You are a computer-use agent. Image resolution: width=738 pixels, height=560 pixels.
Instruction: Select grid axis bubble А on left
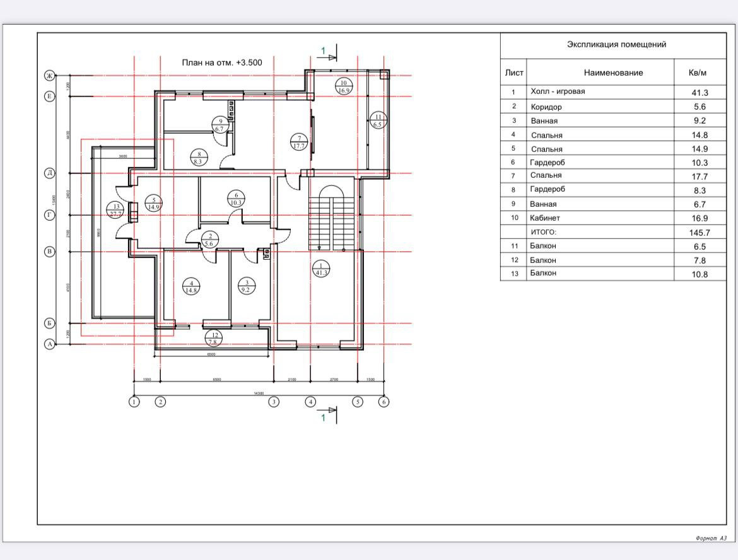click(49, 344)
